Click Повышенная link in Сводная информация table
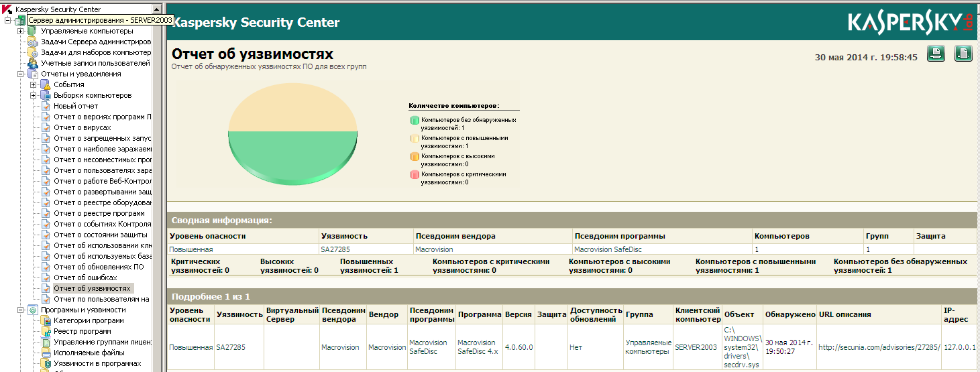The image size is (980, 372). 191,249
